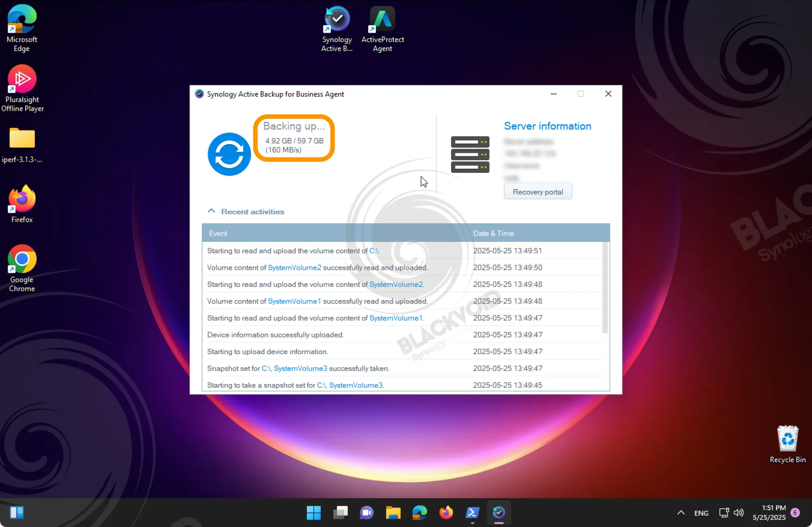Open Synology Active Backup desktop shortcut

[x=337, y=28]
